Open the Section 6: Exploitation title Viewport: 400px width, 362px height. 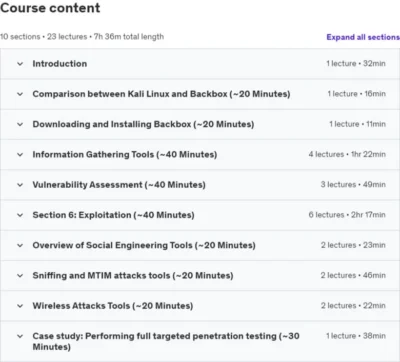(113, 215)
